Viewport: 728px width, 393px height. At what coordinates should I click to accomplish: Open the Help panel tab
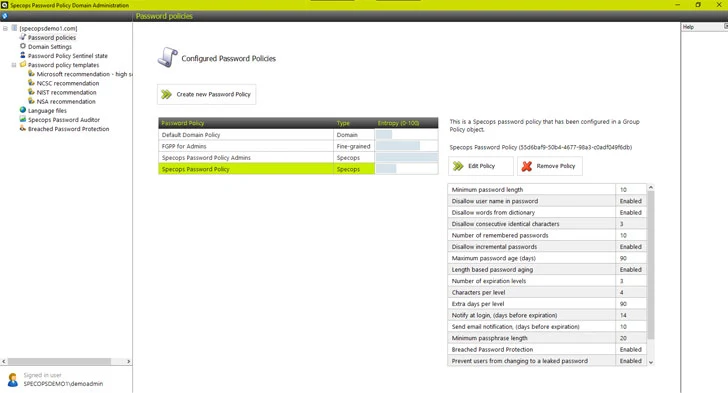(x=689, y=27)
